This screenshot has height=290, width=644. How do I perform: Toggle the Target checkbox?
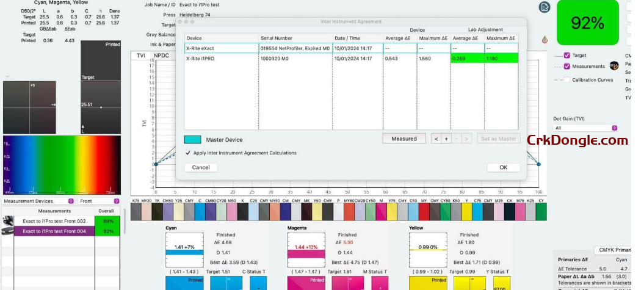tap(567, 55)
